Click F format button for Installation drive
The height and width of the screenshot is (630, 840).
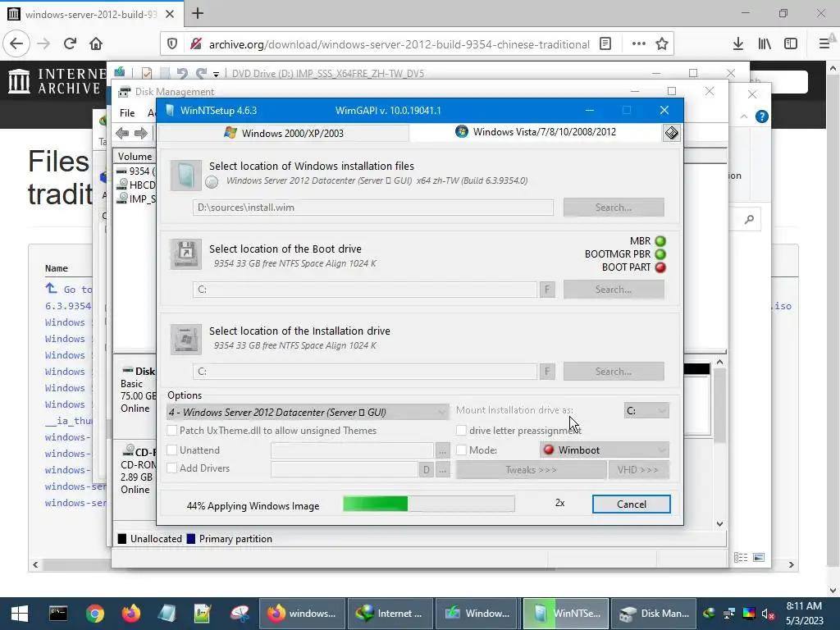click(x=547, y=372)
